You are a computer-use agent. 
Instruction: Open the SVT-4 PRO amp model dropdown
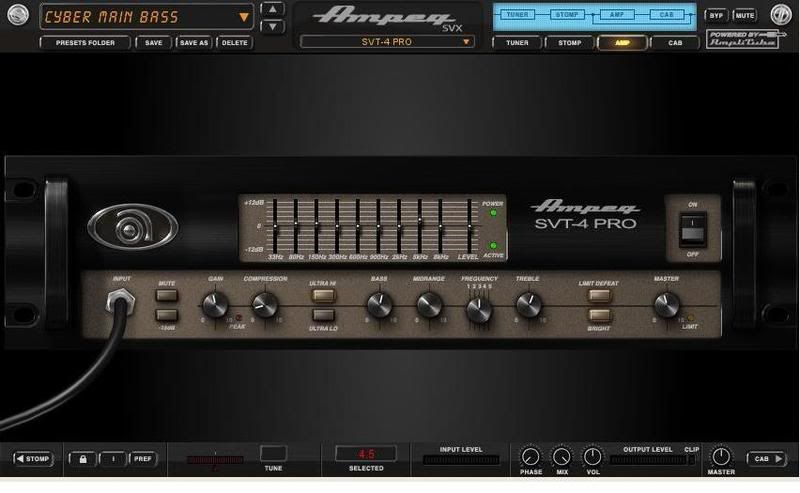(x=387, y=42)
